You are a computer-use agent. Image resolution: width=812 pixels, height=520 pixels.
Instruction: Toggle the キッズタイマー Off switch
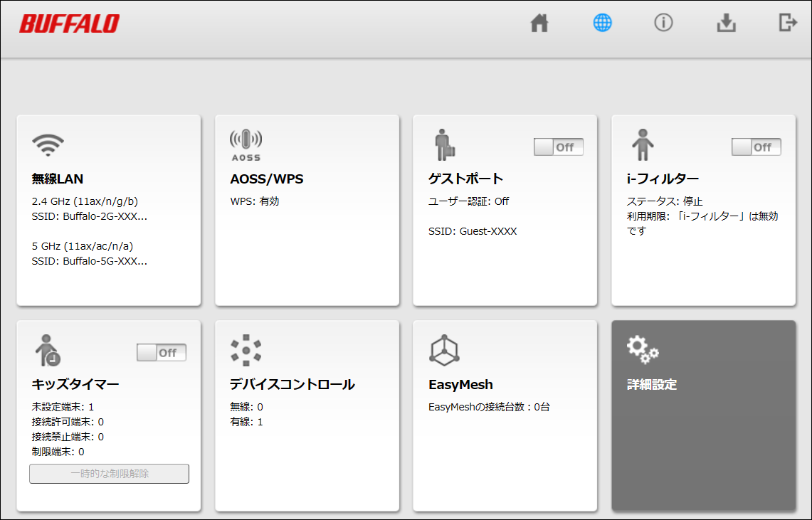(161, 353)
